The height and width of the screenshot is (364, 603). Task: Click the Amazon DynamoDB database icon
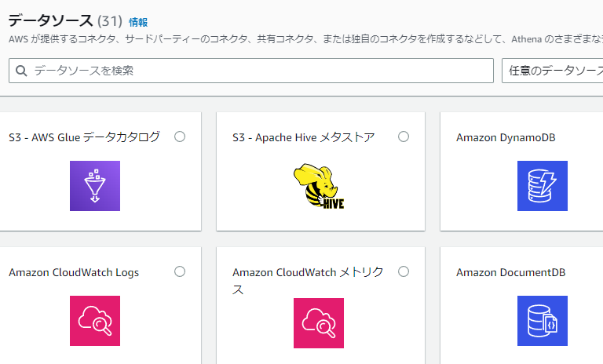(543, 186)
